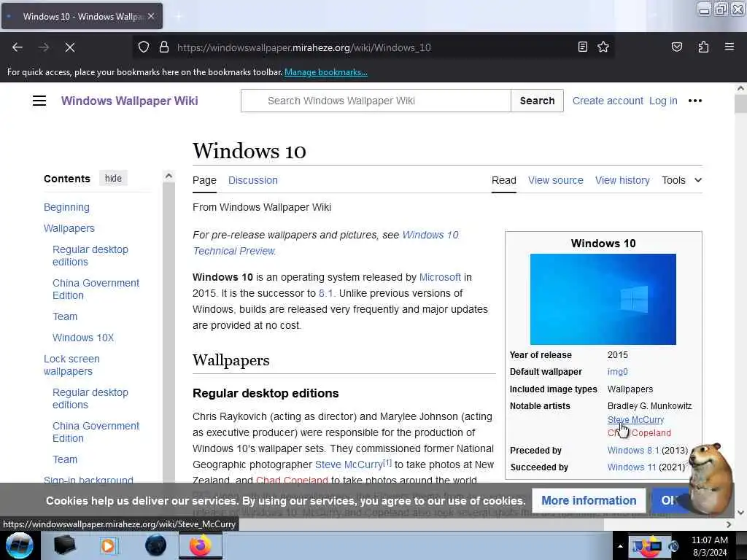Click the Firefox taskbar icon
The height and width of the screenshot is (560, 747).
click(200, 545)
